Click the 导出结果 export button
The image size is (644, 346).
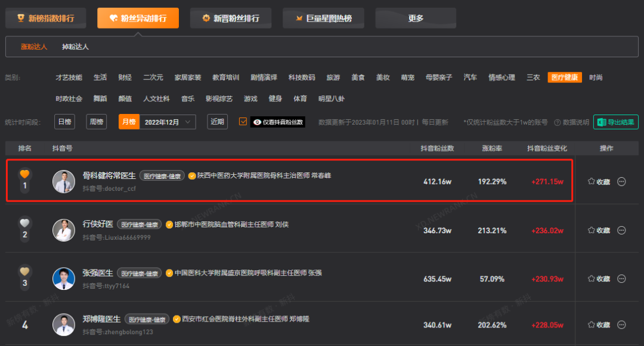pos(615,122)
